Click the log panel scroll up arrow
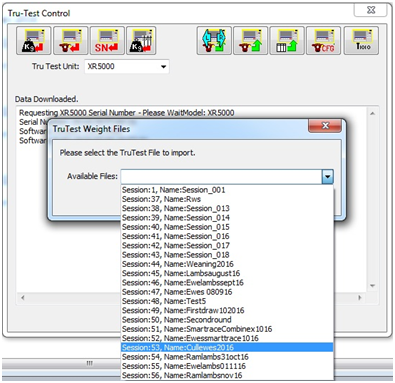Image resolution: width=395 pixels, height=383 pixels. 373,114
